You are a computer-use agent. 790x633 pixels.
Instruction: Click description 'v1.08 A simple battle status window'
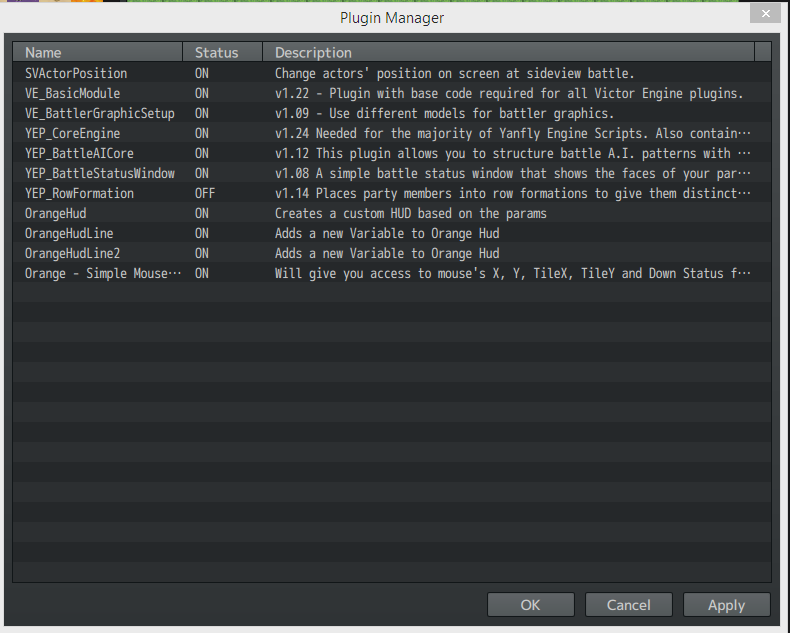512,173
